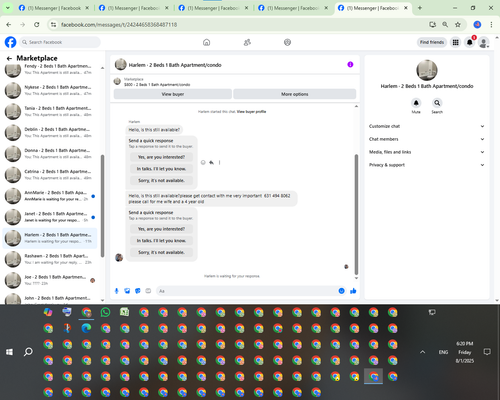500x400 pixels.
Task: Reload the current page
Action: [37, 25]
